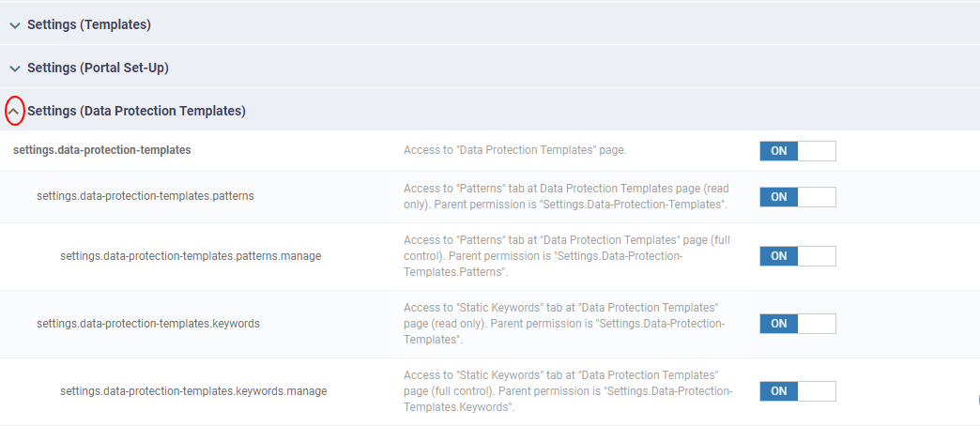This screenshot has height=426, width=980.
Task: Turn off the patterns permission toggle
Action: tap(798, 197)
